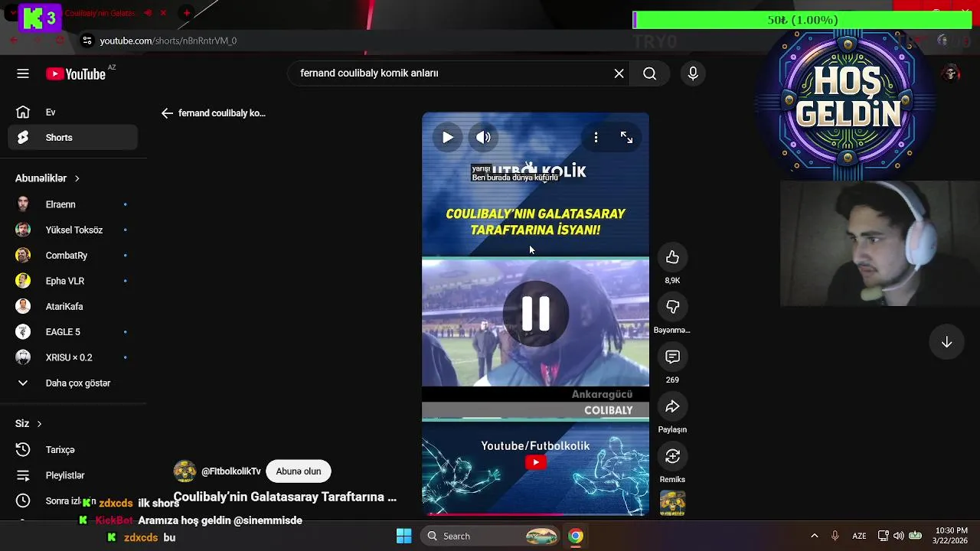
Task: Open the taskbar network icon
Action: (x=883, y=536)
